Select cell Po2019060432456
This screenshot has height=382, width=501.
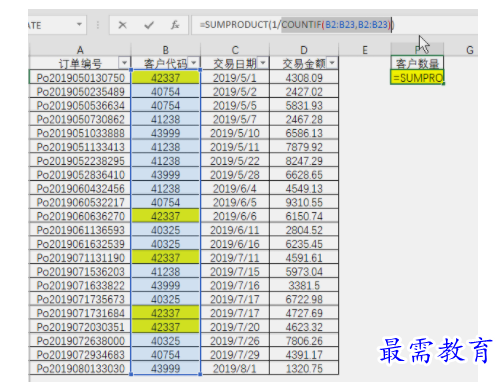[80, 188]
